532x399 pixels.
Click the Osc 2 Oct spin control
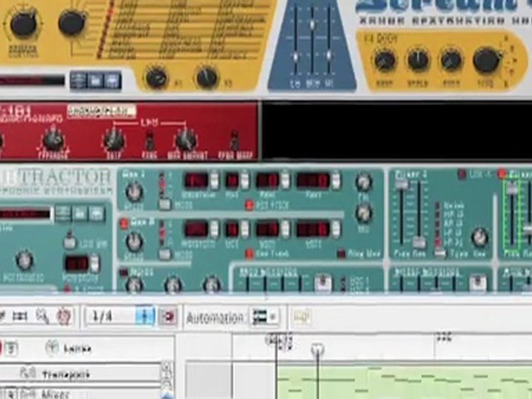(x=245, y=229)
